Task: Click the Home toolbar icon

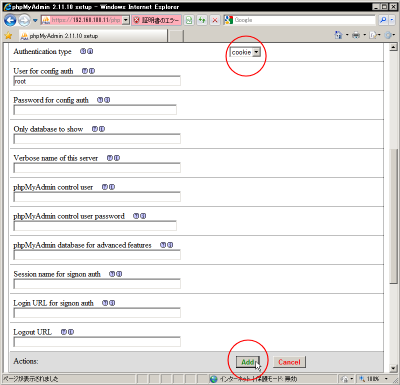Action: point(338,35)
